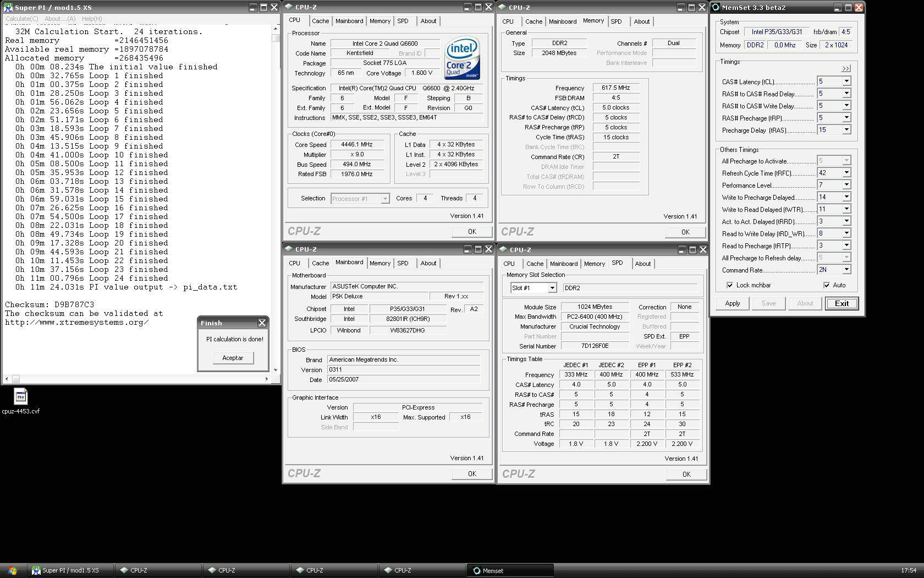
Task: Click Apply button in MemSet
Action: [x=732, y=303]
